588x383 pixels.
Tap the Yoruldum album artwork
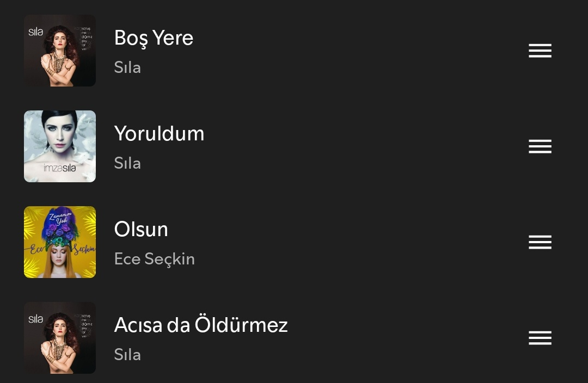[x=60, y=146]
